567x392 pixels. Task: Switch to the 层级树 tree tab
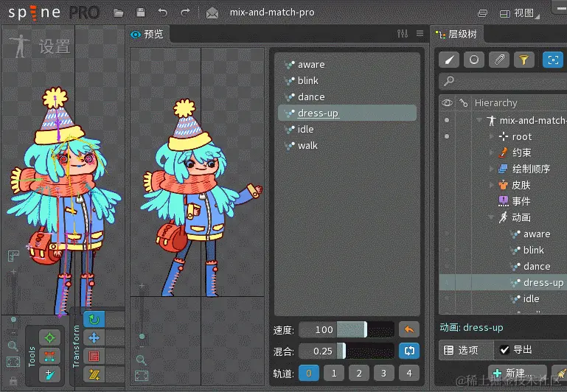457,35
